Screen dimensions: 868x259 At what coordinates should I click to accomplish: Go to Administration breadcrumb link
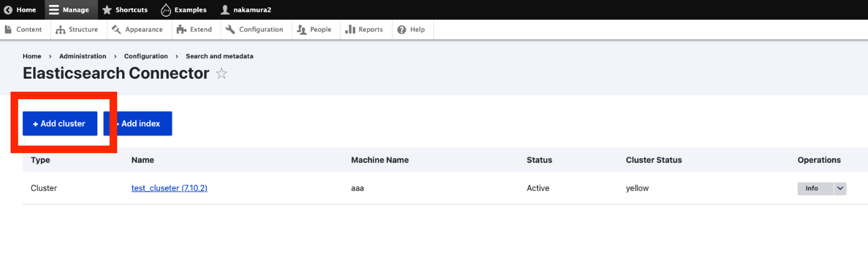click(83, 56)
